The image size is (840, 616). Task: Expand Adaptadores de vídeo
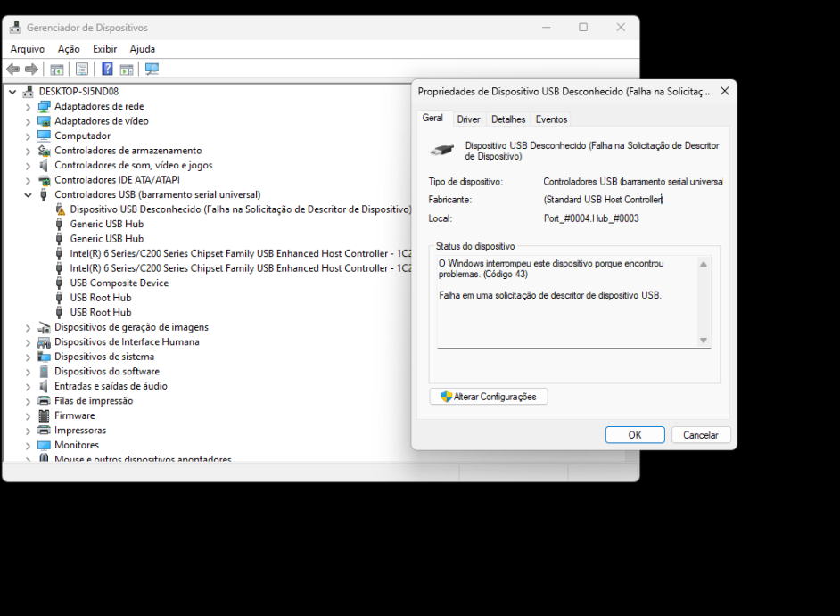28,121
